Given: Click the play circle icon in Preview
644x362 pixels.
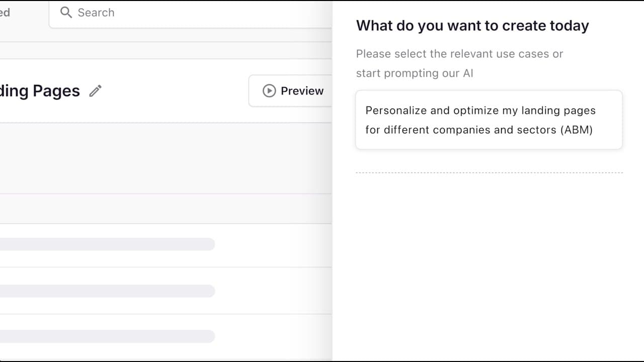Looking at the screenshot, I should pyautogui.click(x=269, y=91).
